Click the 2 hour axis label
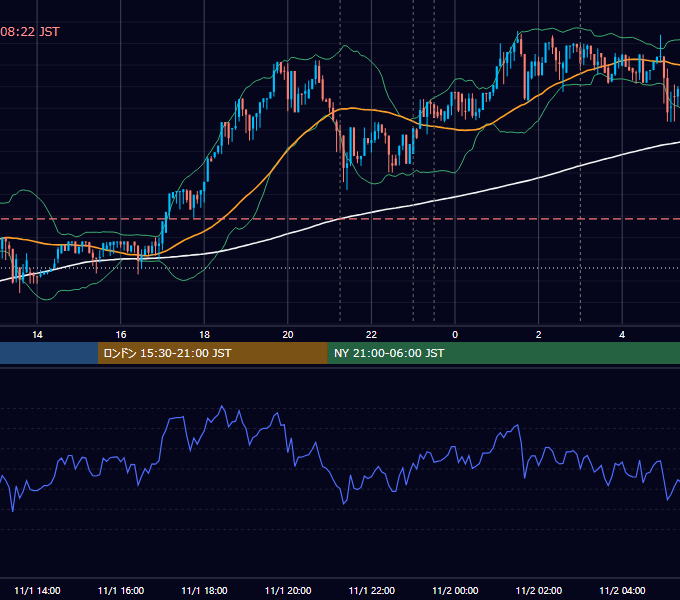This screenshot has width=680, height=600. click(x=538, y=335)
